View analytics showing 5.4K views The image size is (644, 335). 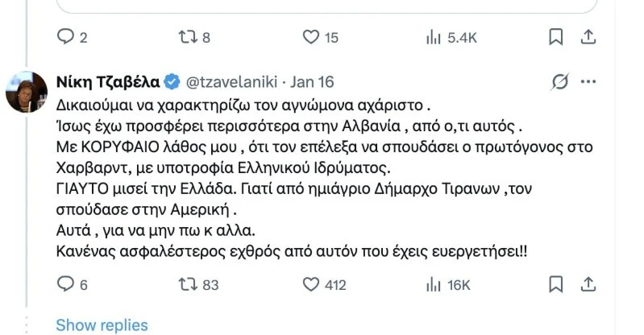[x=434, y=36]
